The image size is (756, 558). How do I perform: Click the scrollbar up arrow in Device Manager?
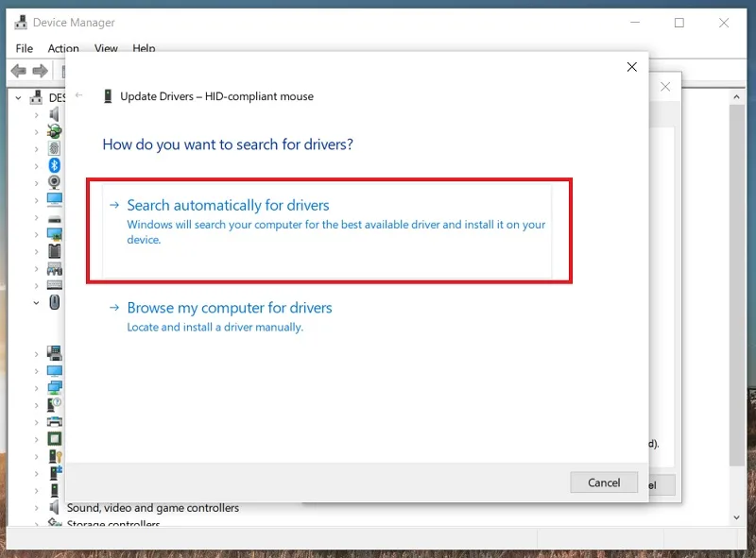(736, 97)
